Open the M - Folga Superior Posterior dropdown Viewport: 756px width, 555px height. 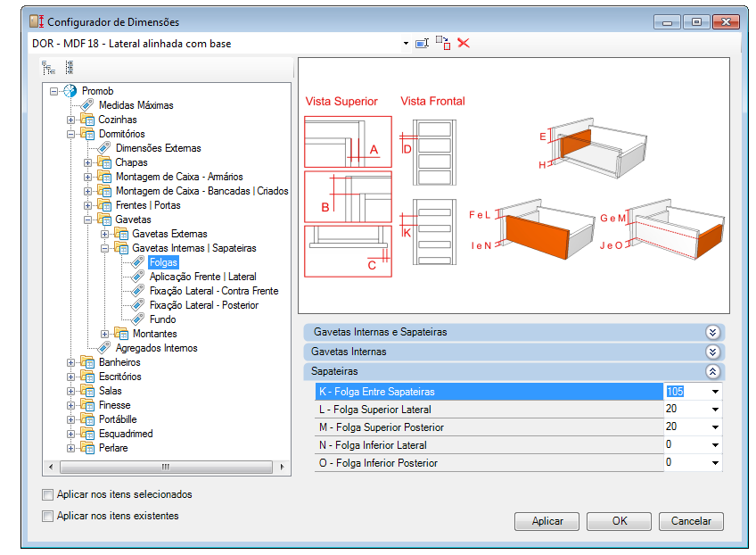pyautogui.click(x=715, y=427)
